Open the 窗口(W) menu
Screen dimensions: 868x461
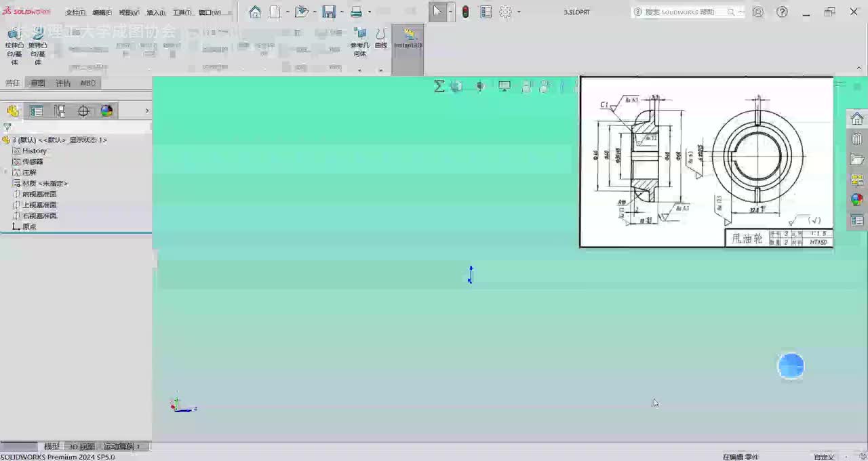(x=210, y=12)
